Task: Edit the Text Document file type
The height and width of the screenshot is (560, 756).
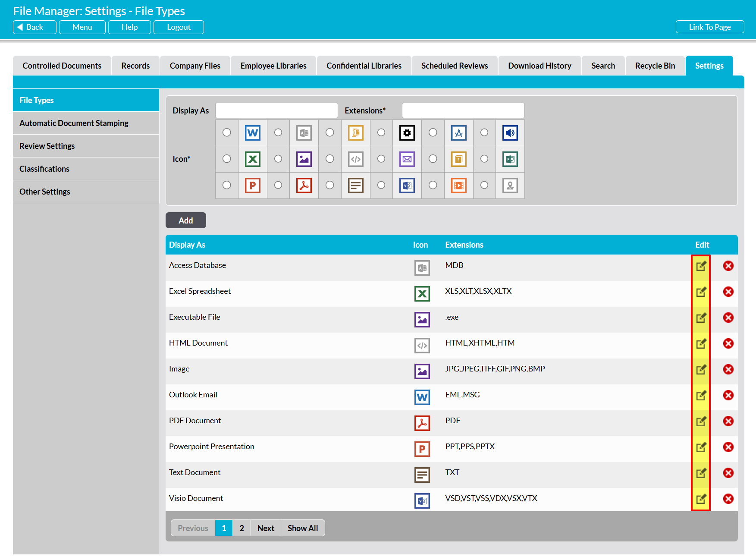Action: pyautogui.click(x=701, y=473)
